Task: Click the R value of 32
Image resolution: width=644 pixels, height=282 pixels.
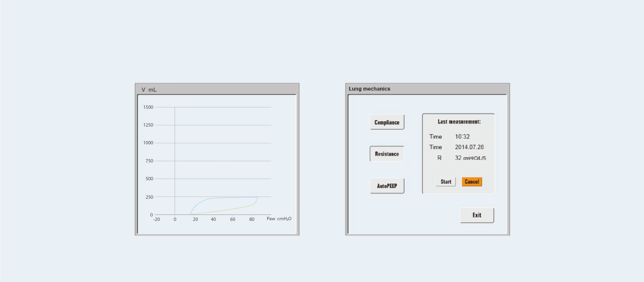Action: click(x=458, y=158)
